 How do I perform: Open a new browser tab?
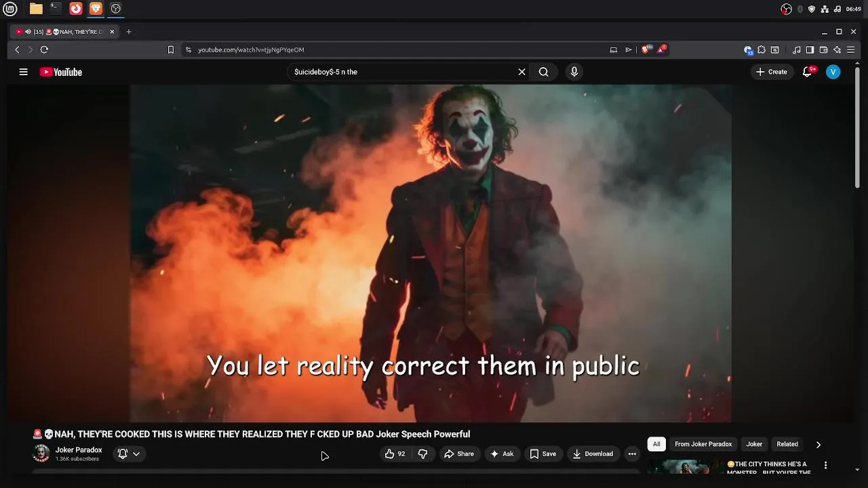[x=129, y=32]
